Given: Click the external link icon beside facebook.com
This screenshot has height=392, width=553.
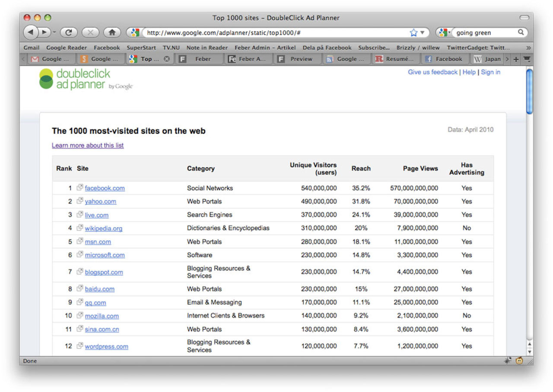Looking at the screenshot, I should (x=80, y=188).
